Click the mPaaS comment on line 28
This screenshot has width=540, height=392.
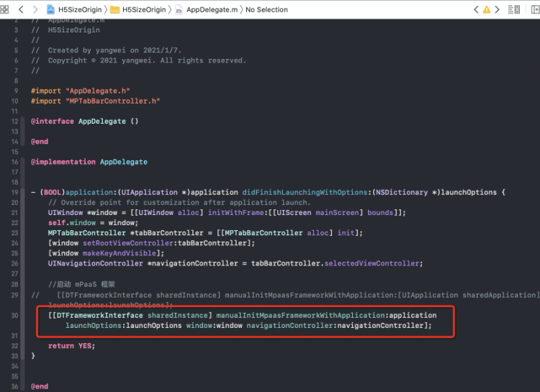click(x=81, y=284)
